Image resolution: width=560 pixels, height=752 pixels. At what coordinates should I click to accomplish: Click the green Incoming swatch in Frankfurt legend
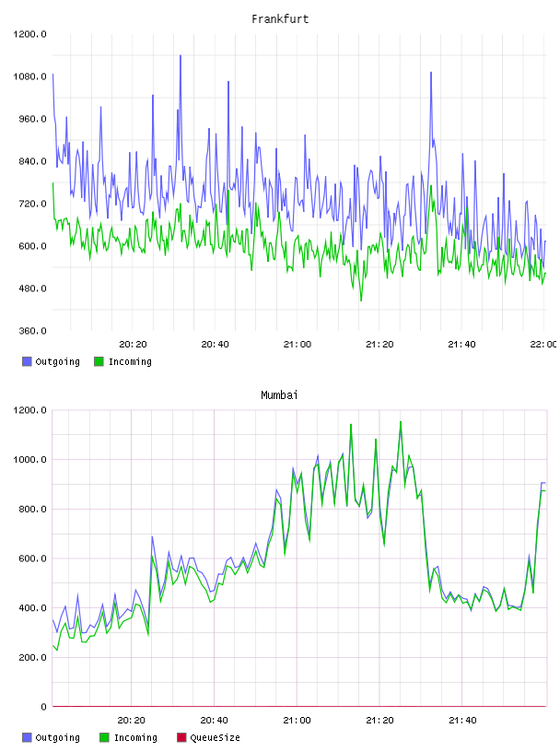(99, 361)
